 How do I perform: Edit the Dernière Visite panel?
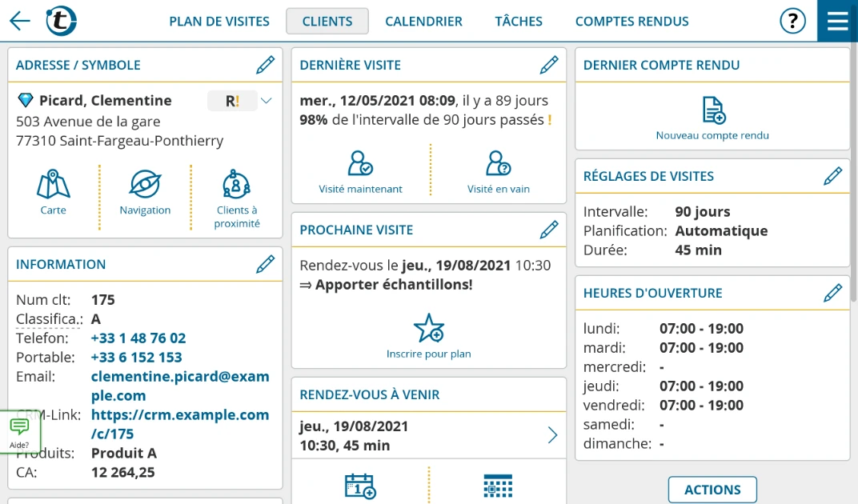click(x=549, y=65)
